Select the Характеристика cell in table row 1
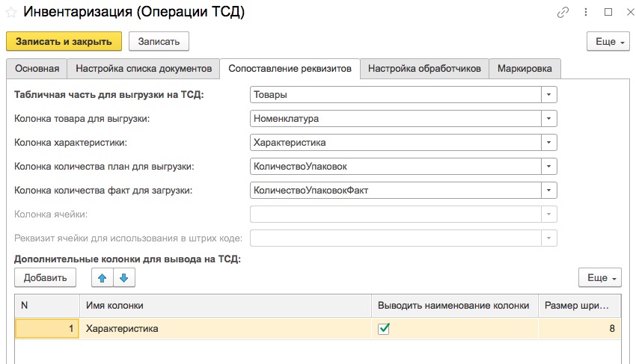Image resolution: width=636 pixels, height=364 pixels. [225, 328]
